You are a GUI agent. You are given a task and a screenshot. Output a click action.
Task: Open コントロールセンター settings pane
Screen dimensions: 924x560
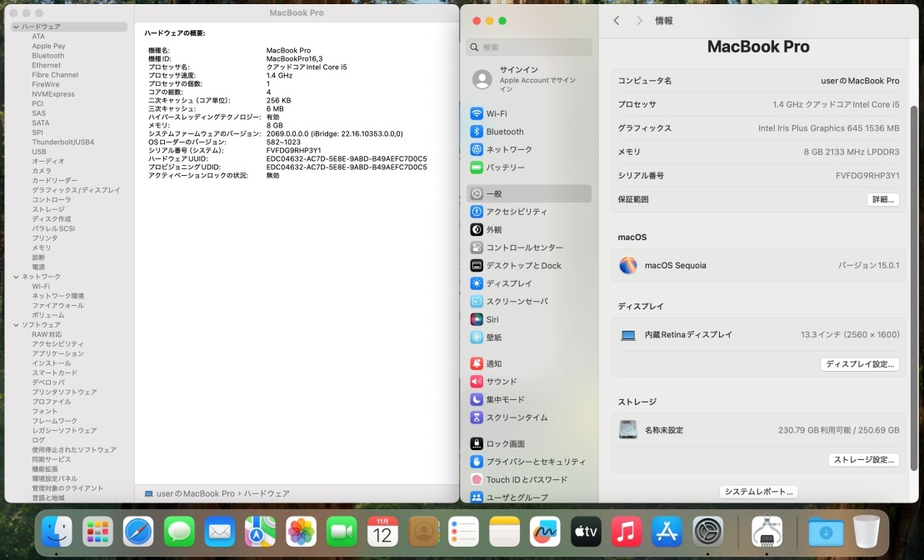click(528, 247)
